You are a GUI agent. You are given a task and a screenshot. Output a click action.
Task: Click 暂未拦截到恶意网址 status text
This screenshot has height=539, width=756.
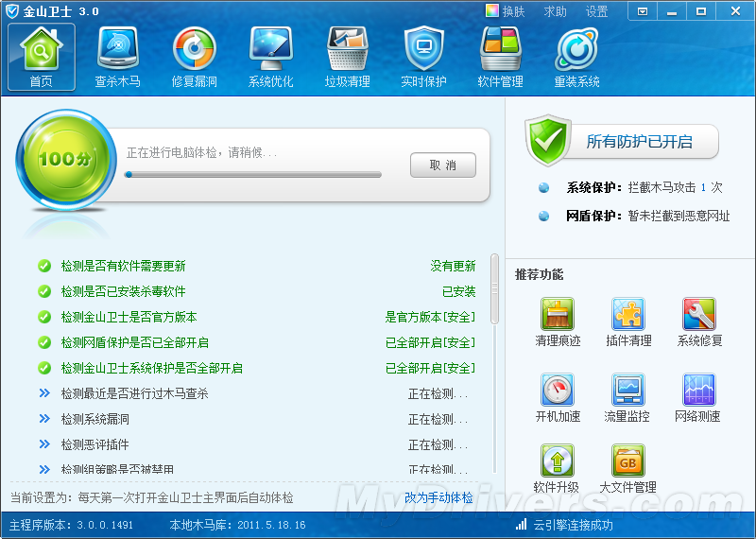click(x=679, y=217)
